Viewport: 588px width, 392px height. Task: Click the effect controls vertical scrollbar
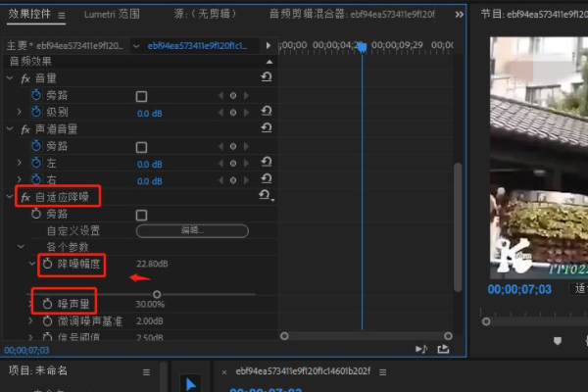pyautogui.click(x=458, y=226)
